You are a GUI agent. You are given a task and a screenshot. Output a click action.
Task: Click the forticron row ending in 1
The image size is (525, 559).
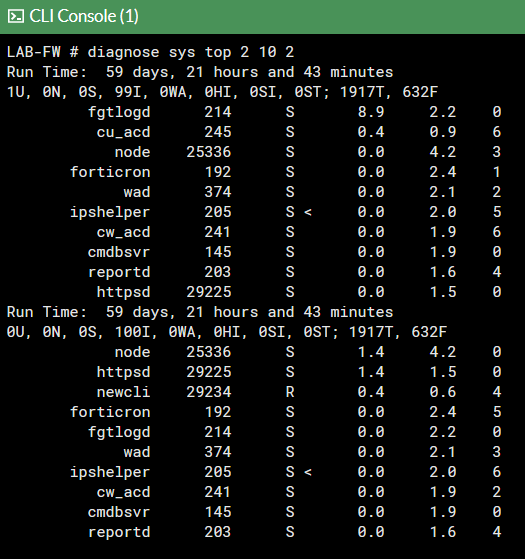point(285,172)
